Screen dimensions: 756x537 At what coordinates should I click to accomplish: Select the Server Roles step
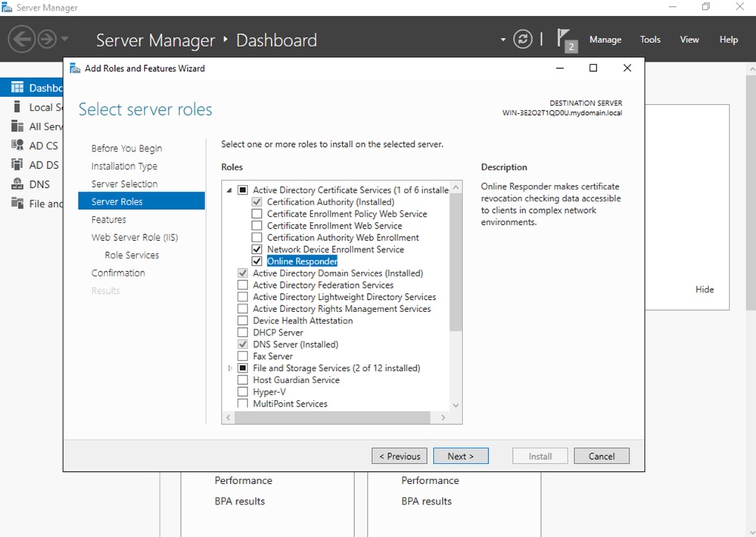(x=142, y=201)
